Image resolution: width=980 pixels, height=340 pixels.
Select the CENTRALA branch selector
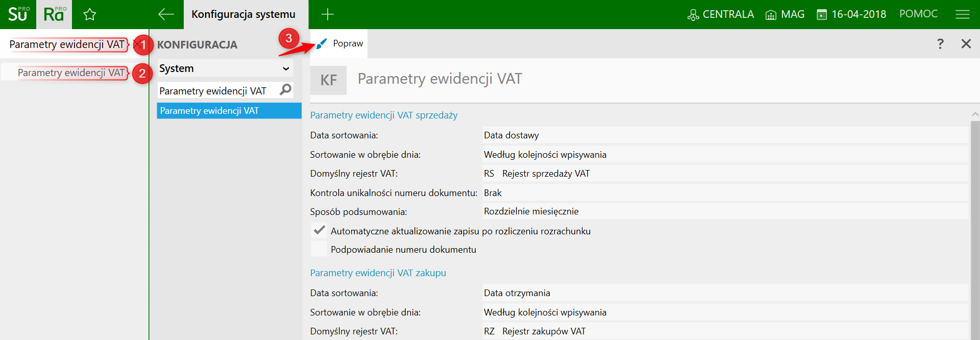tap(721, 14)
